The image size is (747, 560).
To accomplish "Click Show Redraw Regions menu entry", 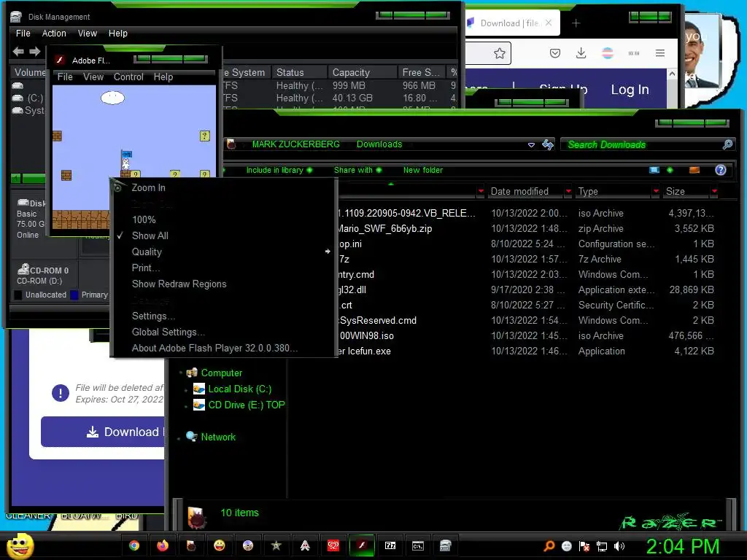I will pyautogui.click(x=223, y=284).
